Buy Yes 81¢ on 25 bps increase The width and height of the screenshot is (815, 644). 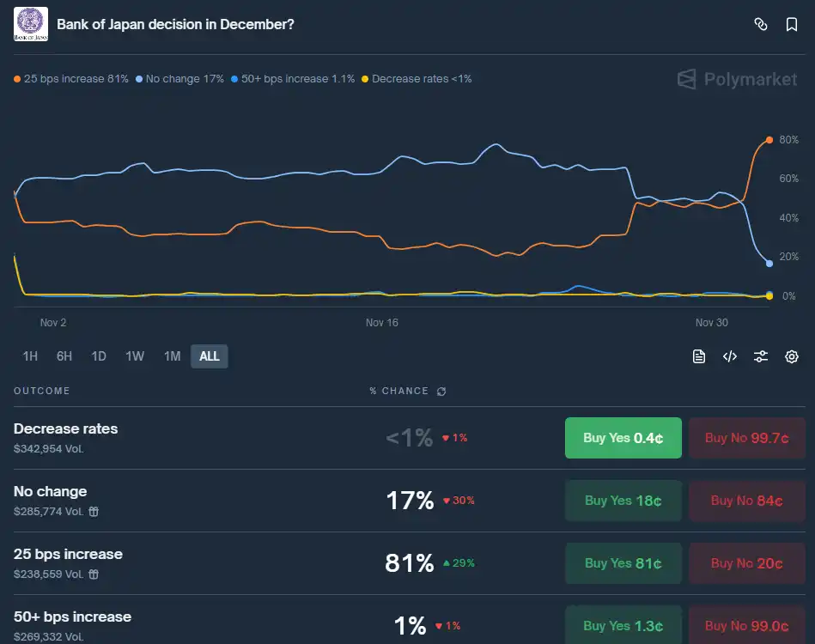(623, 563)
